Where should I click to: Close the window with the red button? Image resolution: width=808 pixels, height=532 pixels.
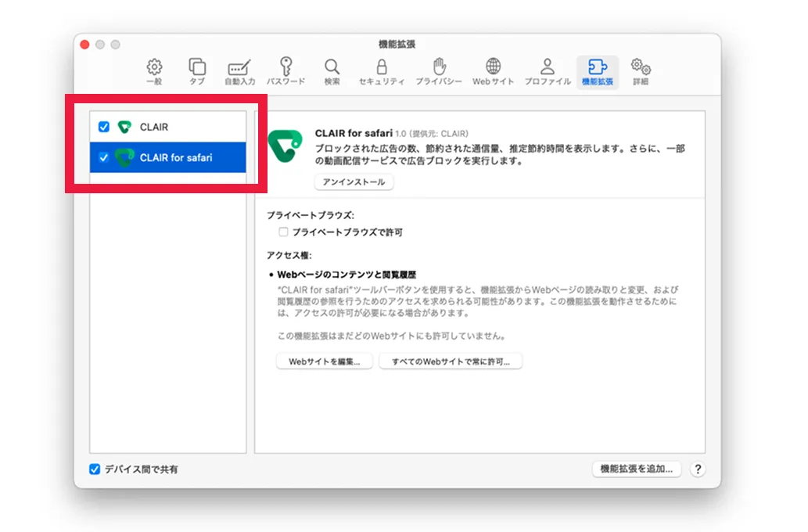pos(85,45)
